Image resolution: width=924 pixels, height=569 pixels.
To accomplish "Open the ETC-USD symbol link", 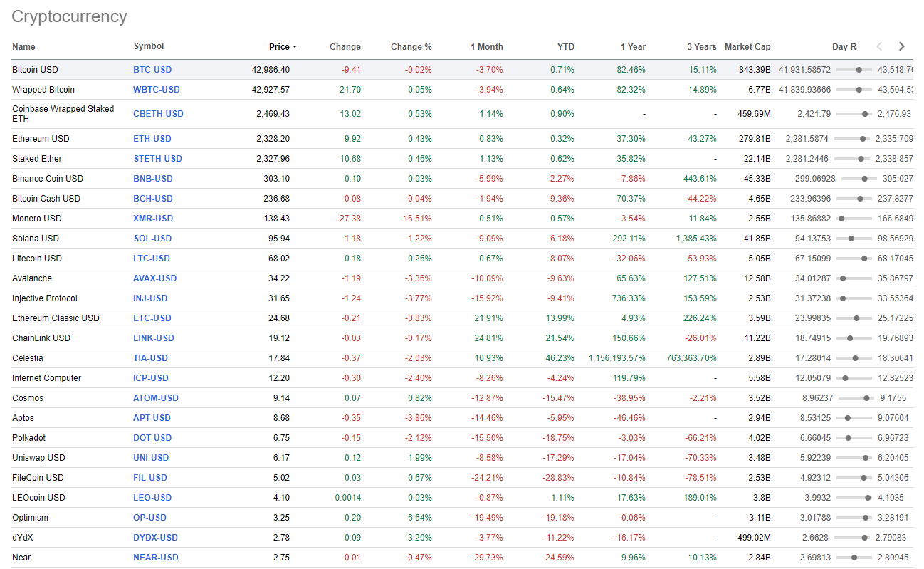I will [x=152, y=318].
